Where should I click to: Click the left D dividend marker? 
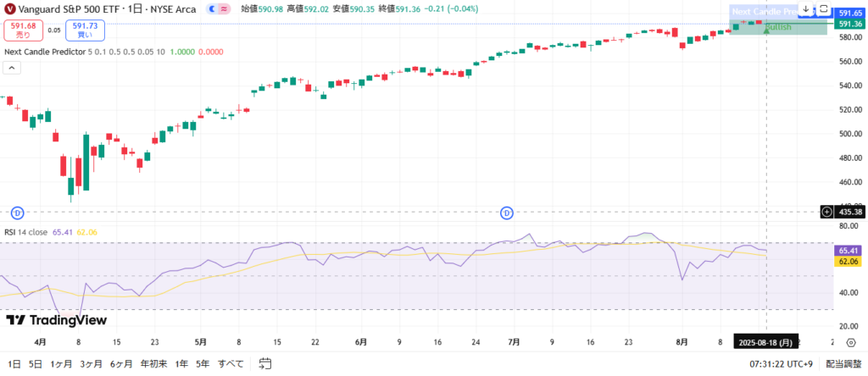(18, 212)
